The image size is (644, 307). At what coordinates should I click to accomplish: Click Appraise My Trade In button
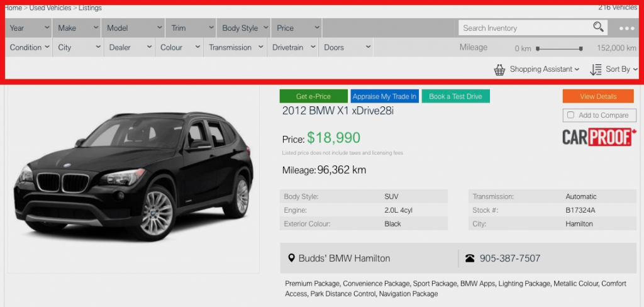384,96
